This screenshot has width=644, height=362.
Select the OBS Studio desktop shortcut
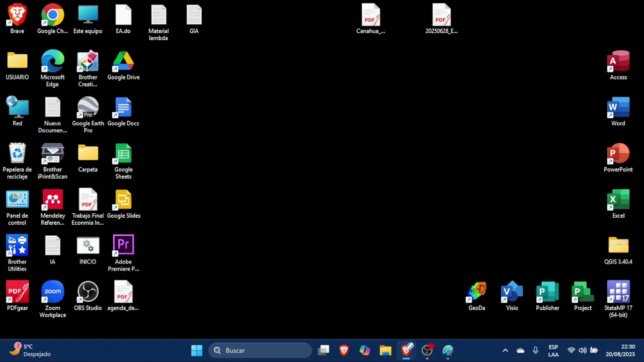click(x=88, y=296)
